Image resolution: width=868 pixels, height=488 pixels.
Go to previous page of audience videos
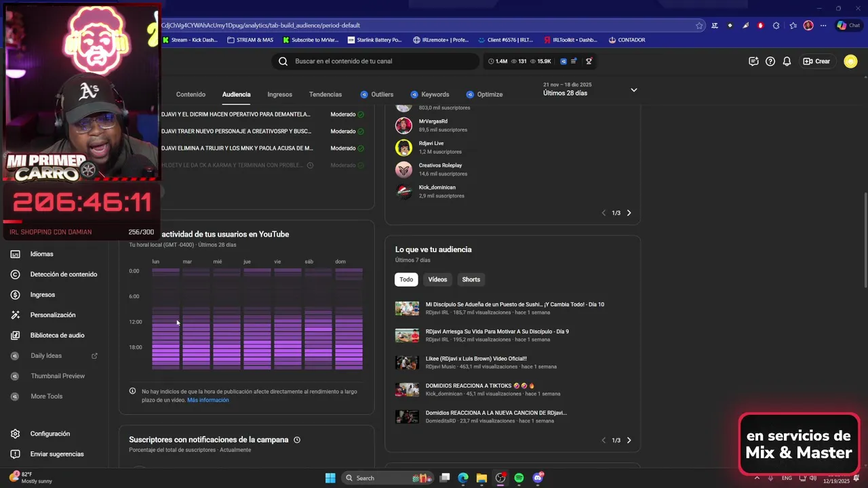[604, 441]
